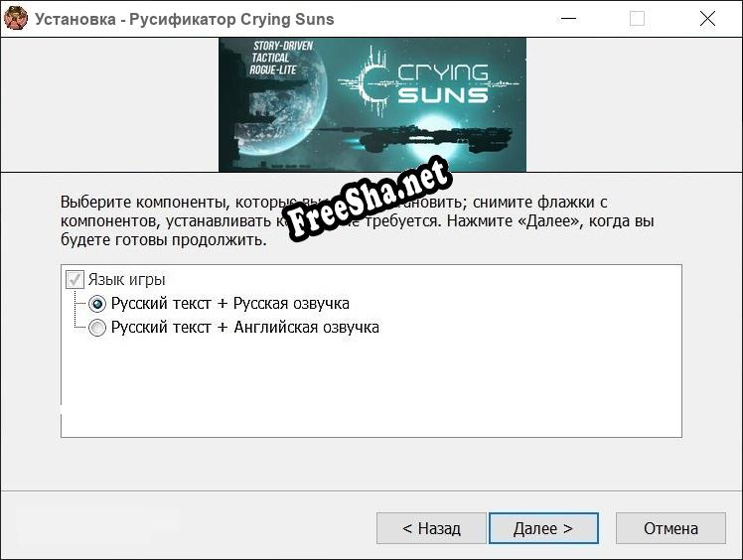Select Русский текст + Английская озвучка radio button
The image size is (743, 560).
[97, 328]
